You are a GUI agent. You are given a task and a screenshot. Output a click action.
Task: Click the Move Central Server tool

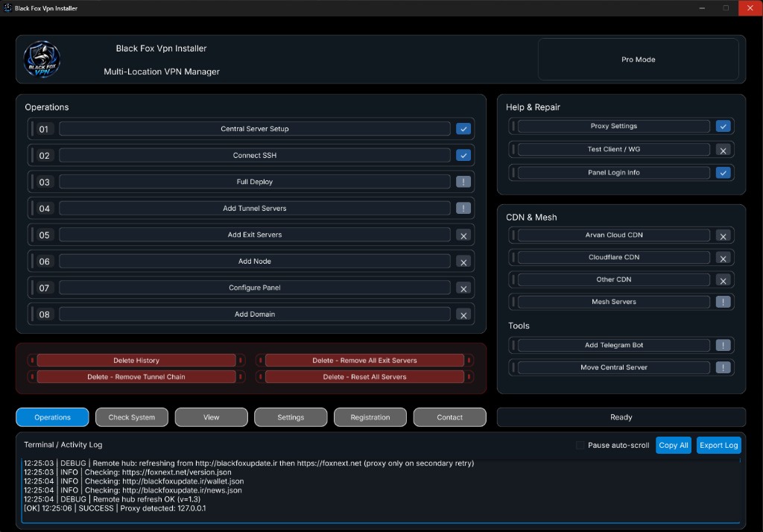[x=614, y=367]
